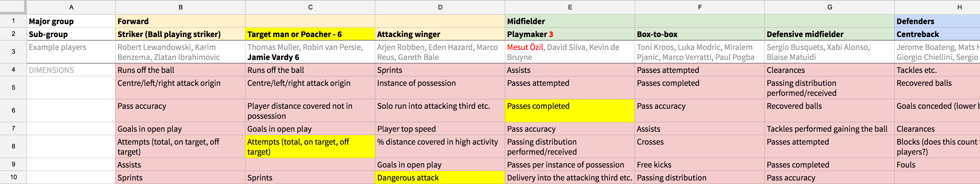Select the "Solo run into attacking third etc." cell
The height and width of the screenshot is (184, 980).
click(x=440, y=111)
